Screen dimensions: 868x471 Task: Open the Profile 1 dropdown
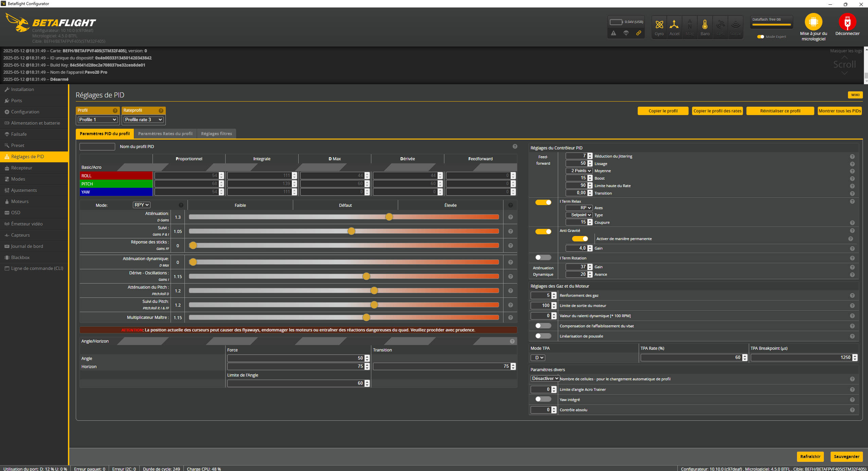(98, 120)
